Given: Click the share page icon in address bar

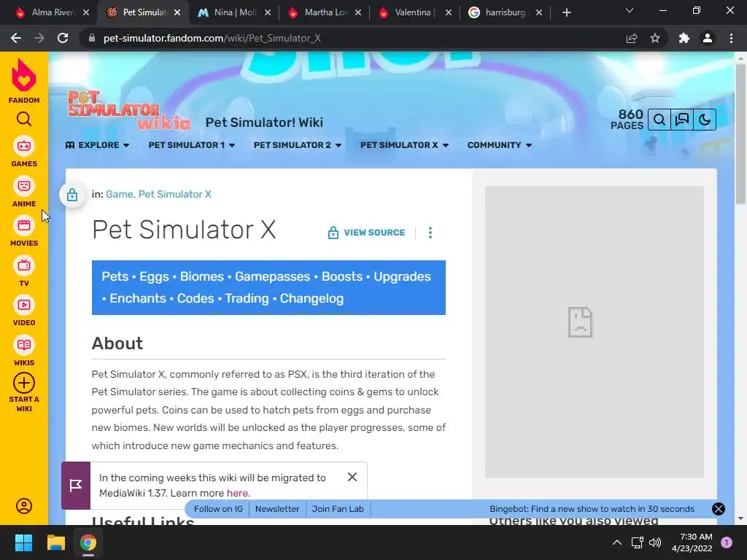Looking at the screenshot, I should tap(632, 38).
